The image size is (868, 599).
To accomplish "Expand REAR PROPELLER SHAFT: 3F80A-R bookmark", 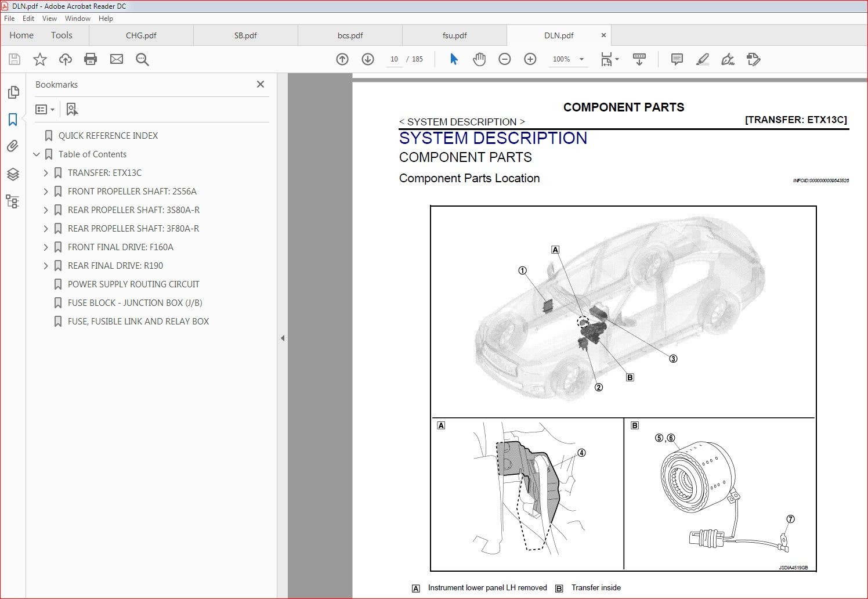I will tap(46, 229).
